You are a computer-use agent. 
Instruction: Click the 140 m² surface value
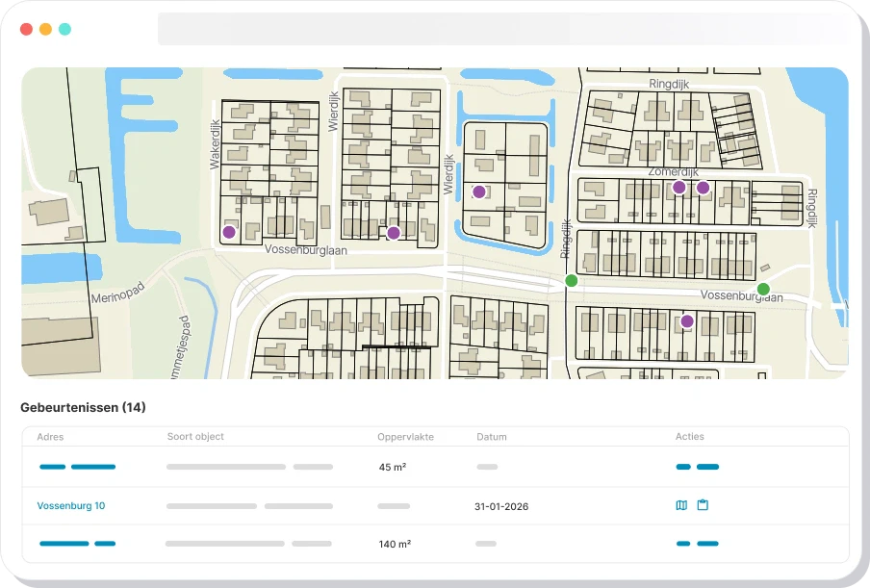[x=395, y=544]
